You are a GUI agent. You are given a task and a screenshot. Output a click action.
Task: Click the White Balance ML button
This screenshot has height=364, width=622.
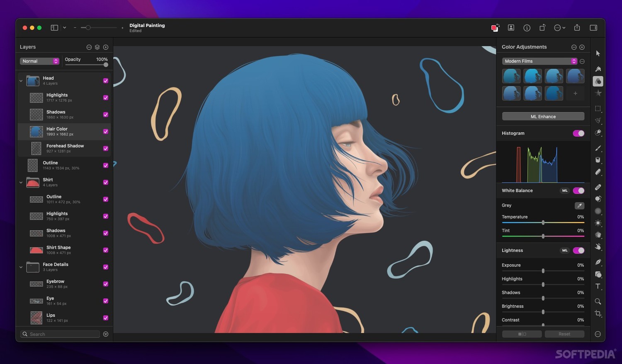tap(565, 190)
